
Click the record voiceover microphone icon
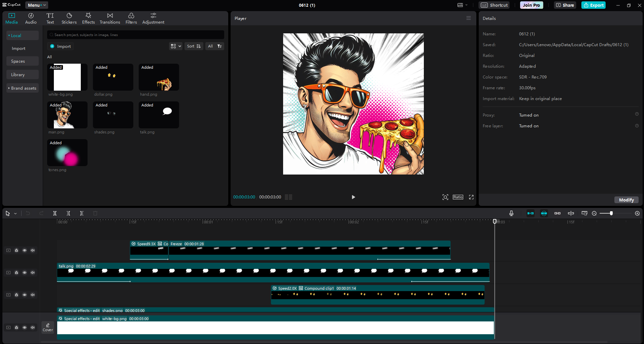pos(511,213)
